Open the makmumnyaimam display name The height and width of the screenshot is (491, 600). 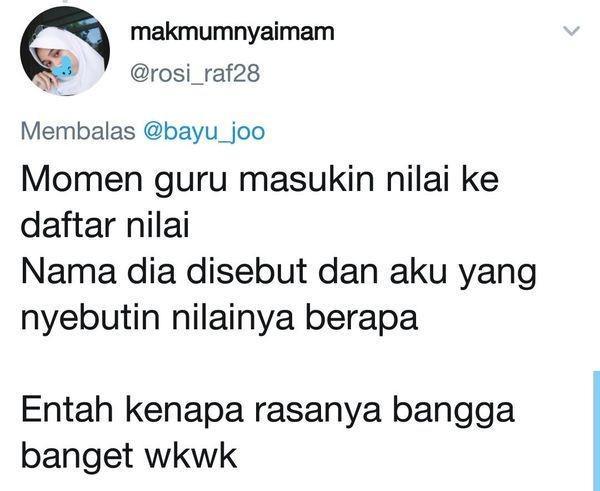[x=232, y=33]
